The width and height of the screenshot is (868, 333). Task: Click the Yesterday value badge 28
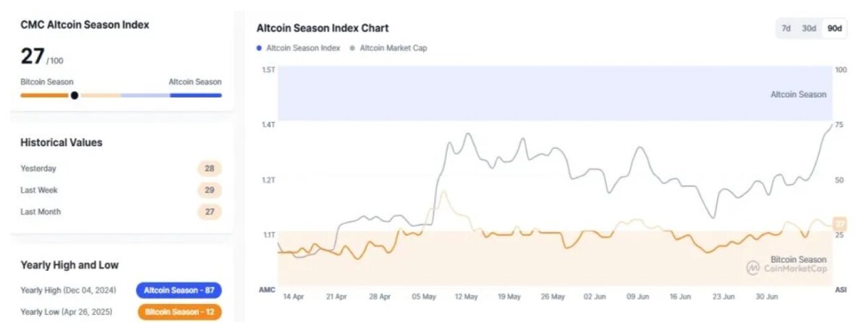210,168
